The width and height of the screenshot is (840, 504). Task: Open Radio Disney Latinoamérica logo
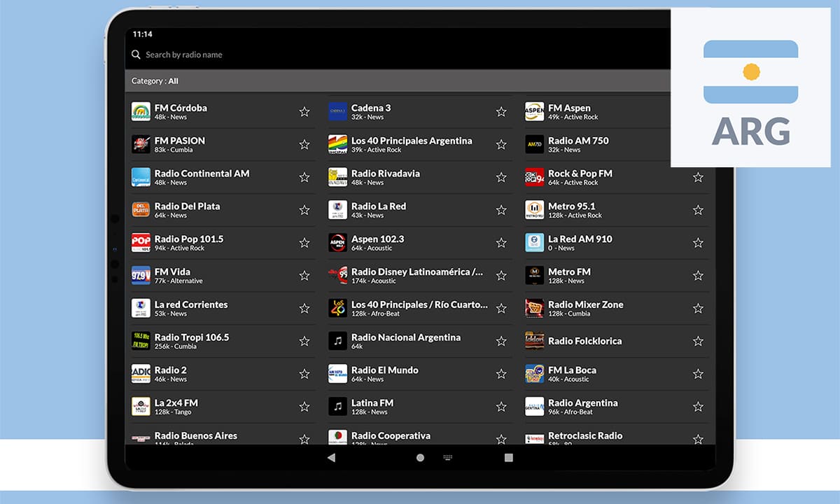337,276
